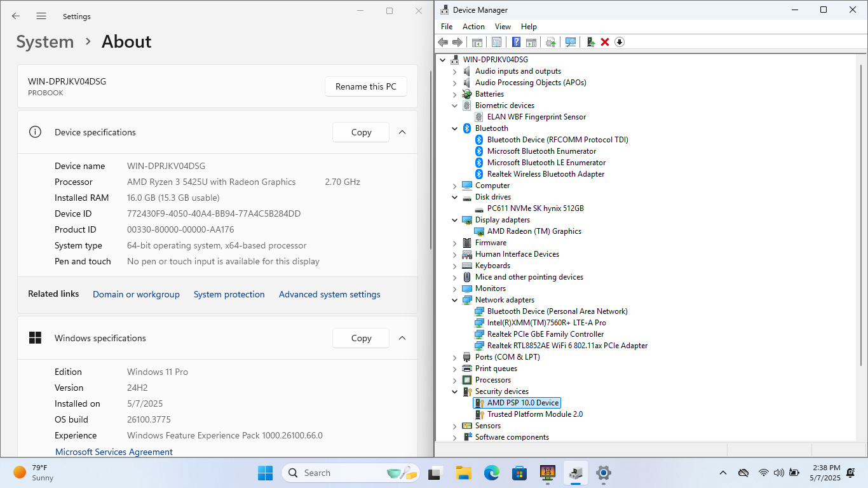The height and width of the screenshot is (488, 868).
Task: Open the View menu in Device Manager
Action: pos(503,27)
